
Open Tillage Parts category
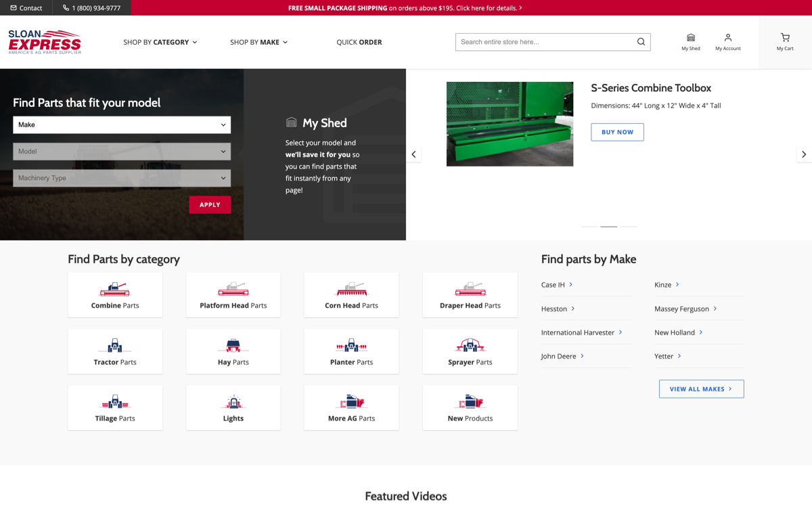(x=115, y=408)
